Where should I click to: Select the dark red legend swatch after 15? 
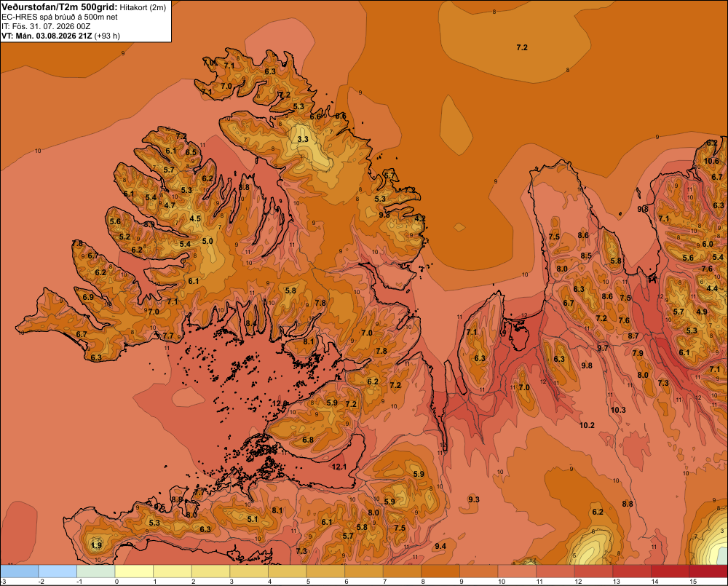point(708,571)
